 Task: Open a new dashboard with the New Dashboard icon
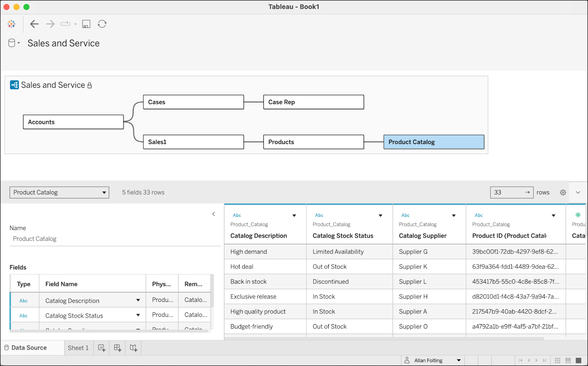(x=117, y=348)
